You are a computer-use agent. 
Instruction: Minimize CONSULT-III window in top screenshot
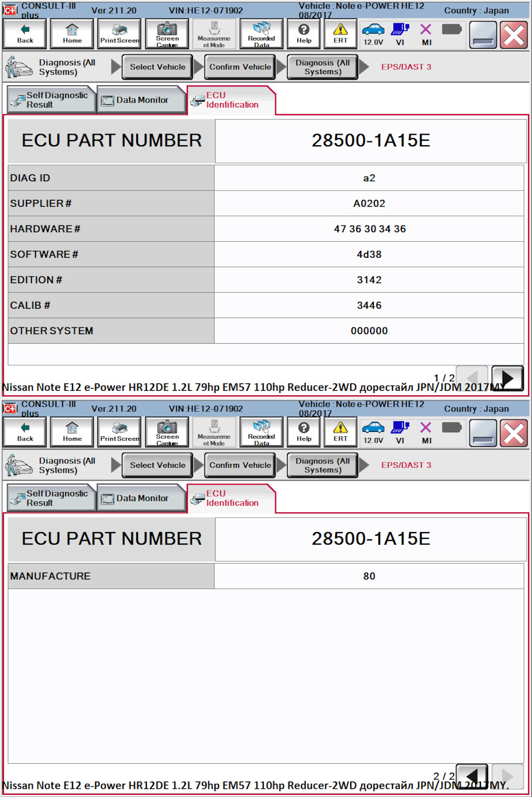coord(483,35)
